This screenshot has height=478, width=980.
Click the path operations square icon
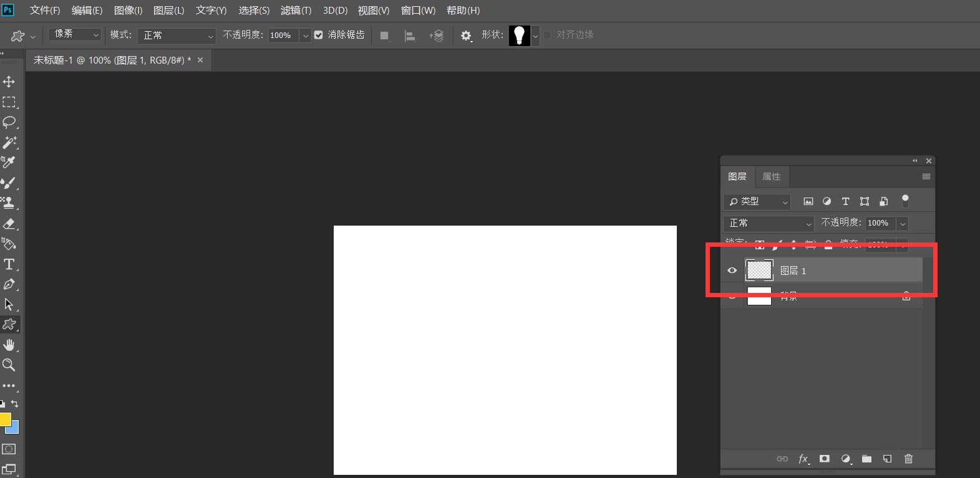click(x=384, y=36)
